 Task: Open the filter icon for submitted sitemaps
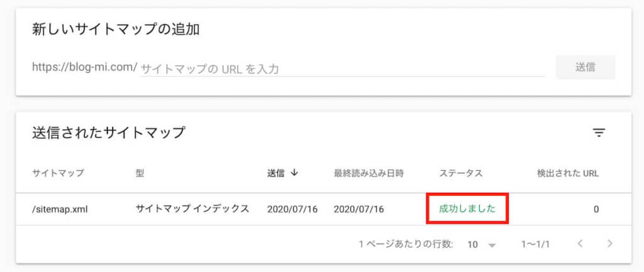click(599, 133)
